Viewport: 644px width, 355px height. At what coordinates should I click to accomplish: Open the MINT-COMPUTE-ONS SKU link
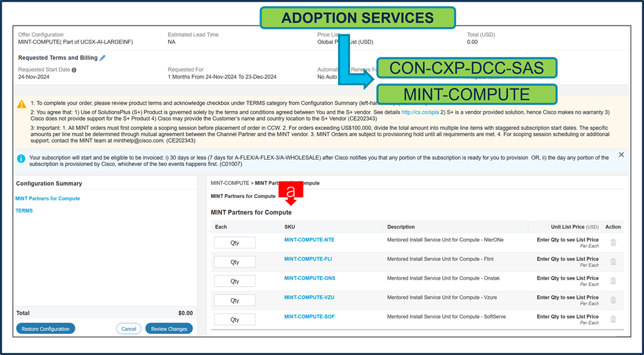(310, 278)
